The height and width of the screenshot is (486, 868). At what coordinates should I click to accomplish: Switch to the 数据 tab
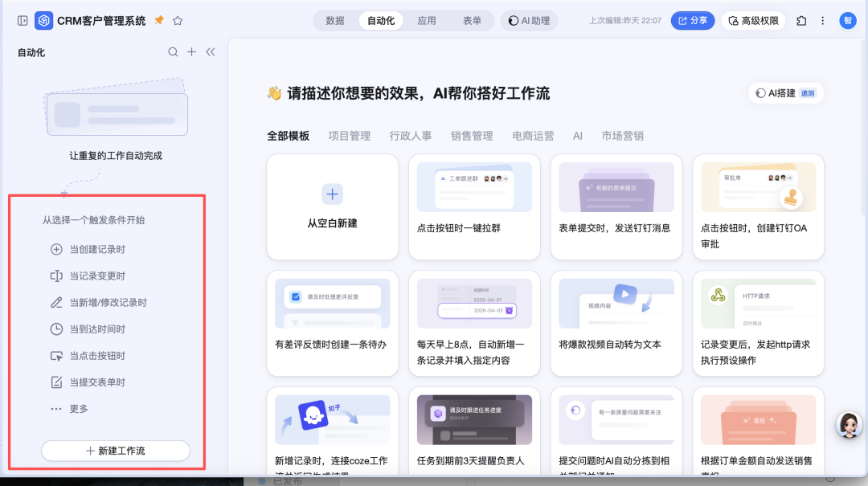pyautogui.click(x=335, y=21)
